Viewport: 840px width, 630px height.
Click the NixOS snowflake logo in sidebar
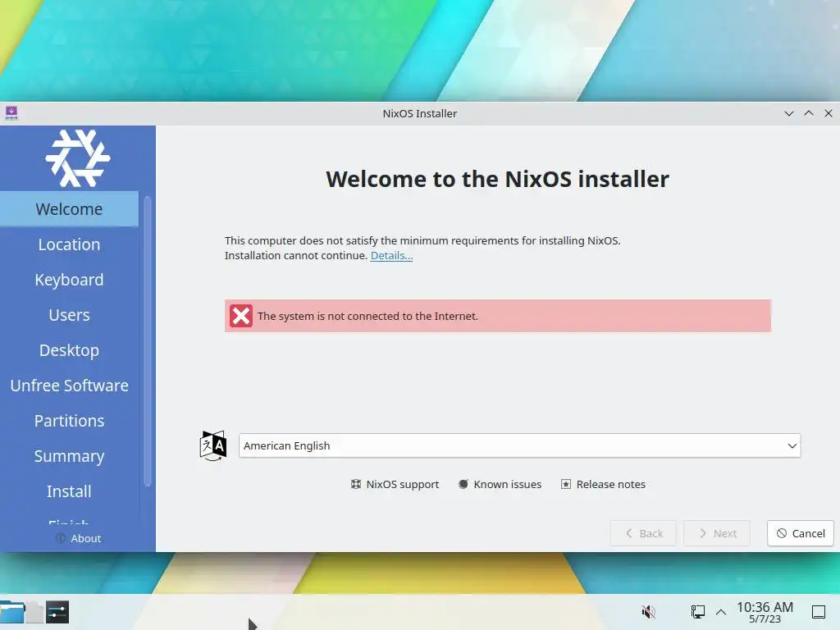click(78, 158)
